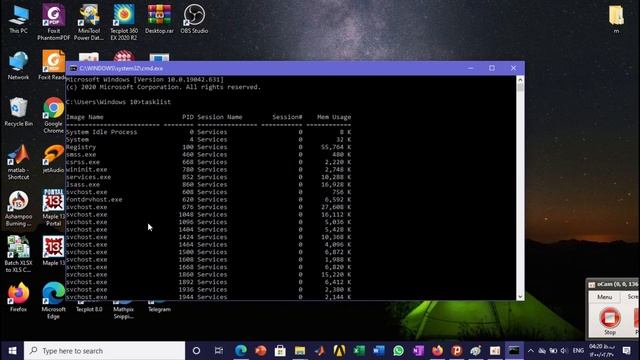Open the oCam Menu tab

[604, 297]
